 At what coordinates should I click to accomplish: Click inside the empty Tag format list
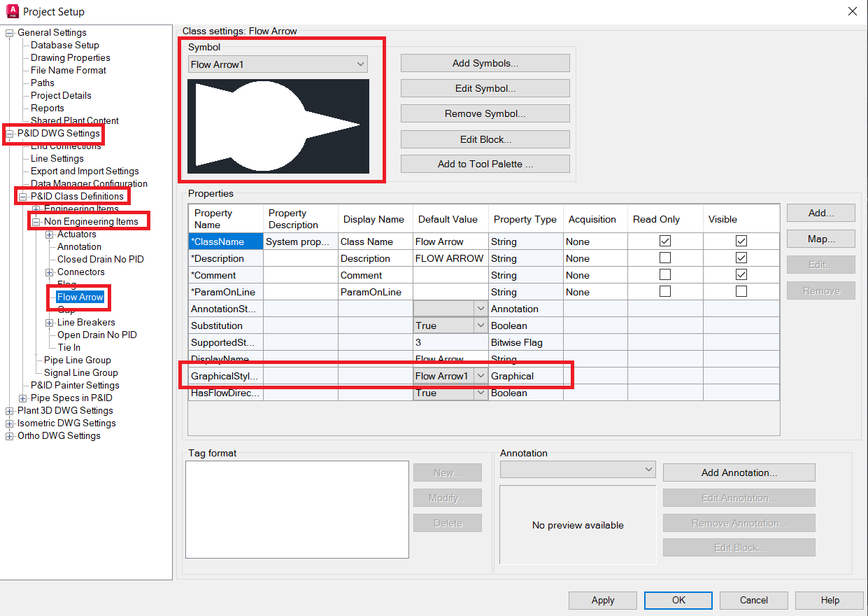pos(297,510)
